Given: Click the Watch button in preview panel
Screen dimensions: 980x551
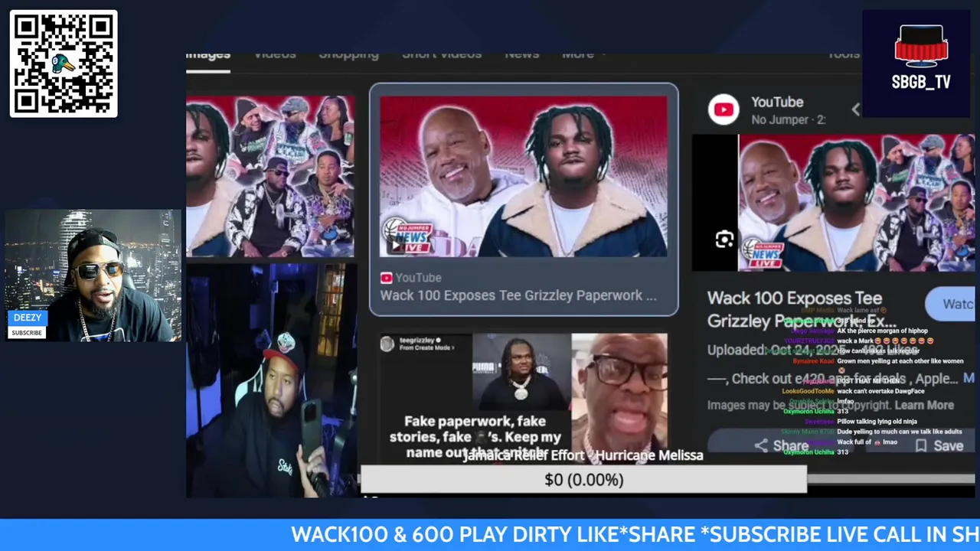Looking at the screenshot, I should (950, 304).
